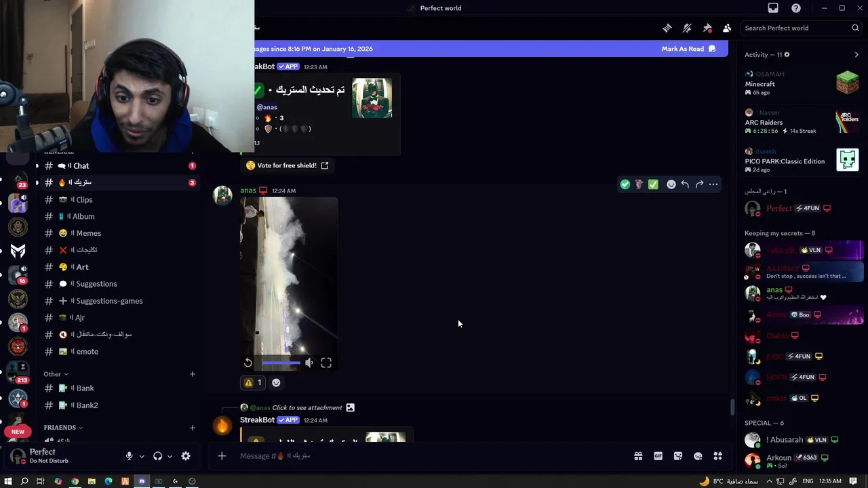Open pinned messages pin icon

[x=707, y=28]
